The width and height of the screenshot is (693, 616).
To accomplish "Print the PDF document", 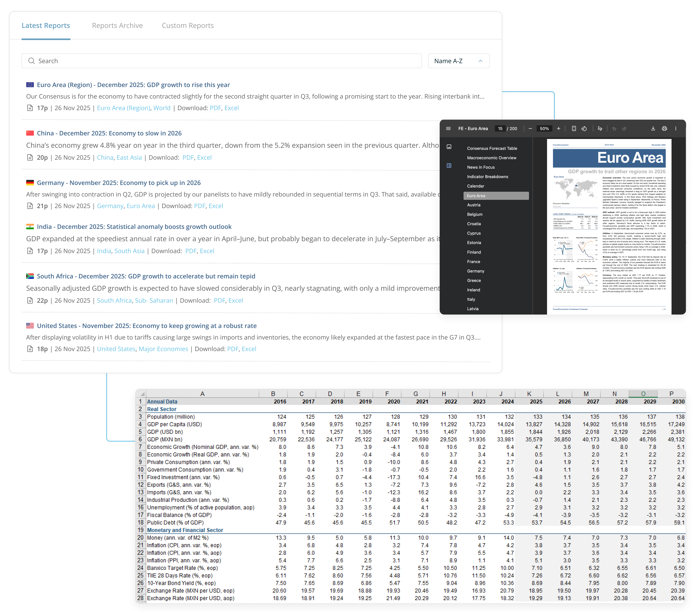I will click(x=664, y=128).
